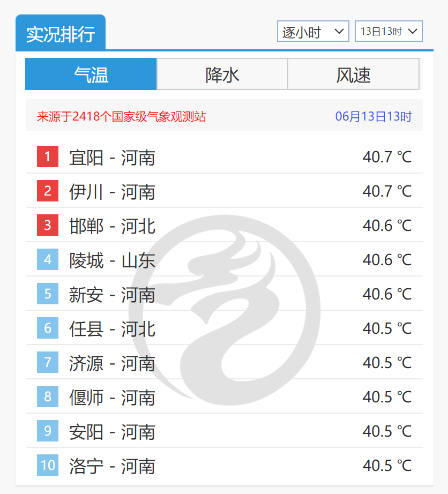
Task: Open the 逐小时 time interval dropdown
Action: point(313,31)
